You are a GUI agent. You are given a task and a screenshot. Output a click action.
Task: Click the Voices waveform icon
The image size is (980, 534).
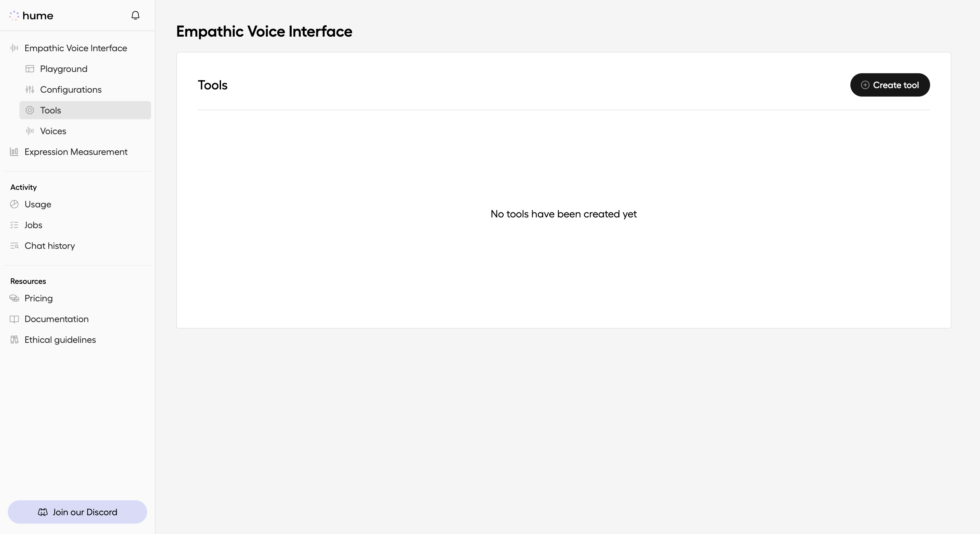pos(30,131)
